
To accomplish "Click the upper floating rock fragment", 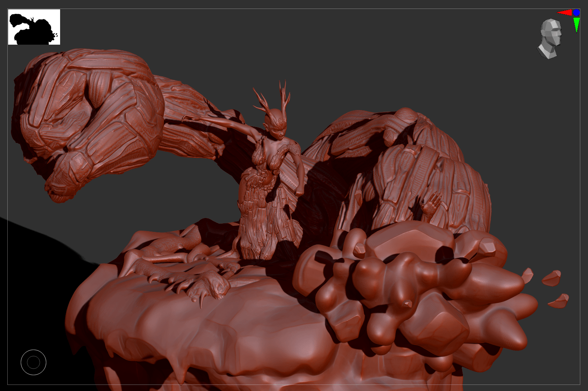I will (551, 278).
